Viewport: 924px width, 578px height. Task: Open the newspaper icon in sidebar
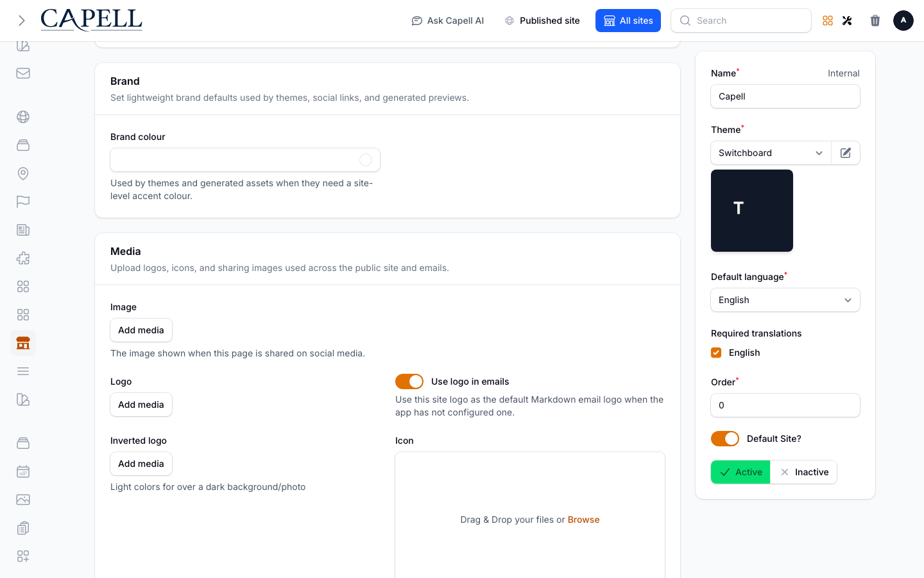pos(23,230)
